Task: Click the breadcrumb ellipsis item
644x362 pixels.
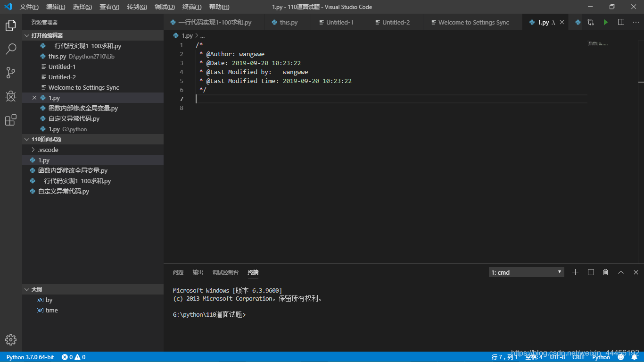Action: pyautogui.click(x=202, y=35)
